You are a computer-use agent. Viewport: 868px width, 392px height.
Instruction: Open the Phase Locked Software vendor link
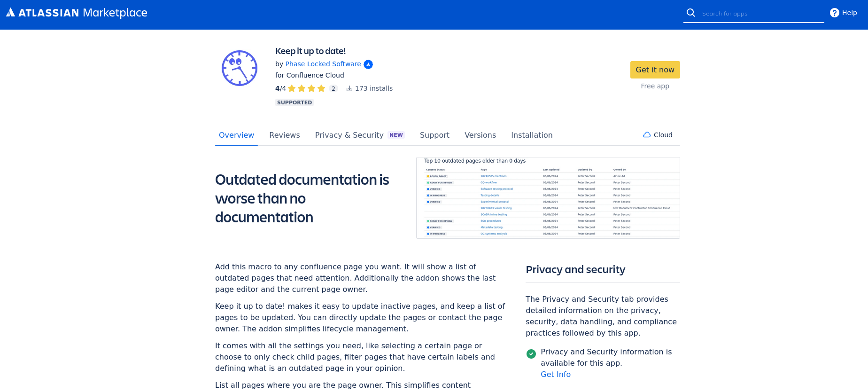click(323, 64)
